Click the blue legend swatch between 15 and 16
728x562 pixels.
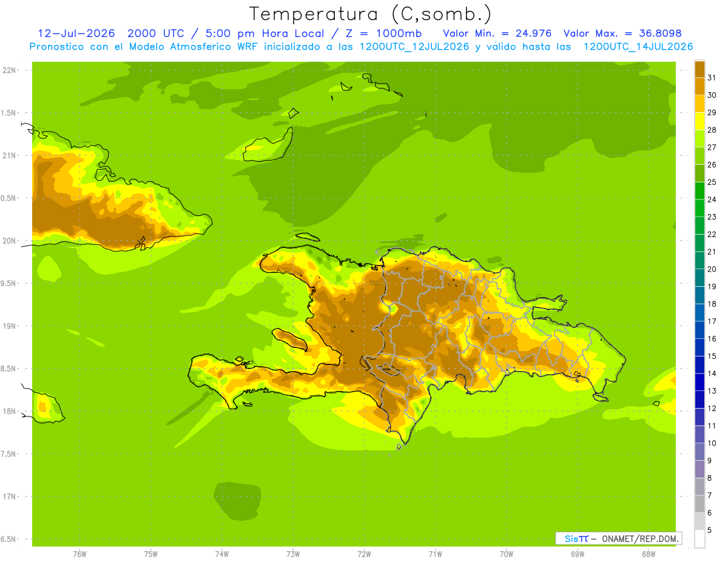(699, 347)
